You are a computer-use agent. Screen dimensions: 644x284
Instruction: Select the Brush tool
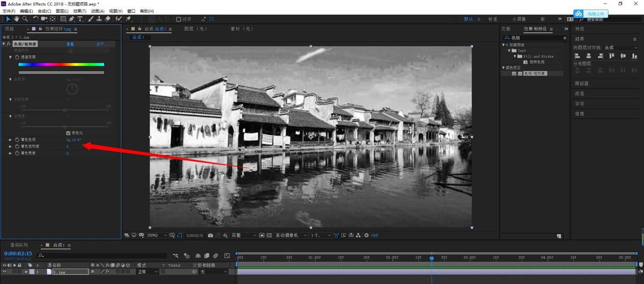[x=91, y=19]
